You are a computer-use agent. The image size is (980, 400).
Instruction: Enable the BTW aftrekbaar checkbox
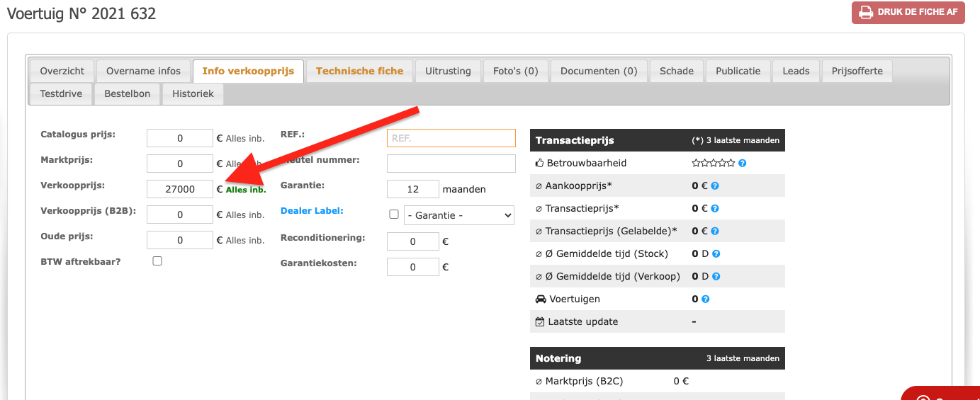(157, 261)
